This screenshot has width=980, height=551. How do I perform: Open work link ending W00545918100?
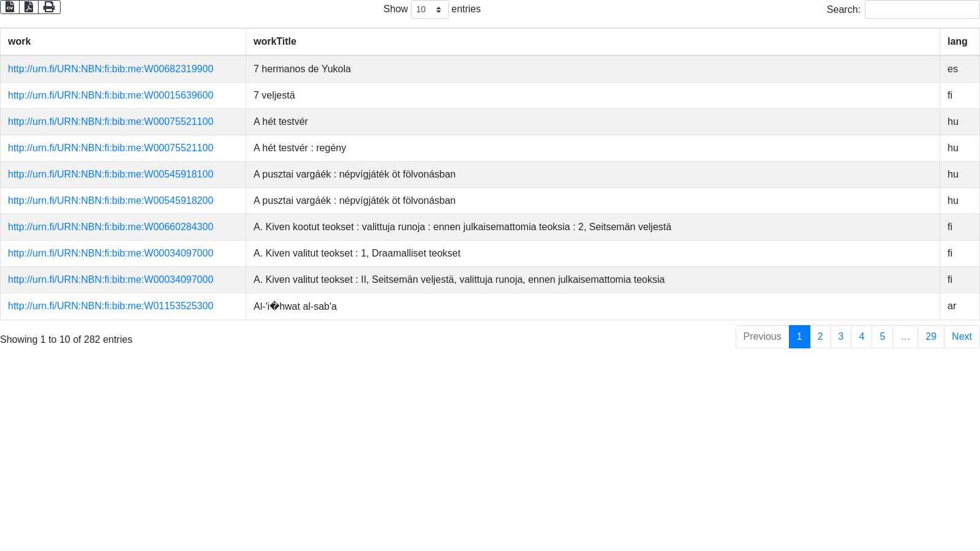click(x=110, y=174)
